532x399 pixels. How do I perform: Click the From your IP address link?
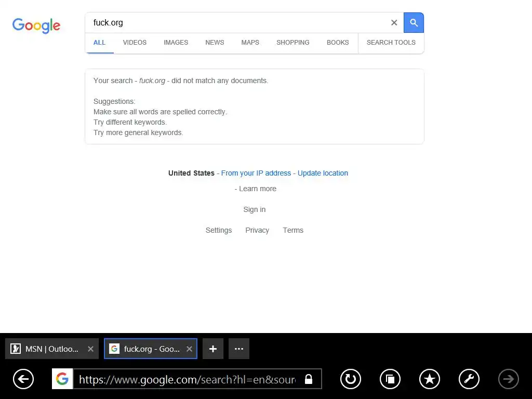pos(256,173)
